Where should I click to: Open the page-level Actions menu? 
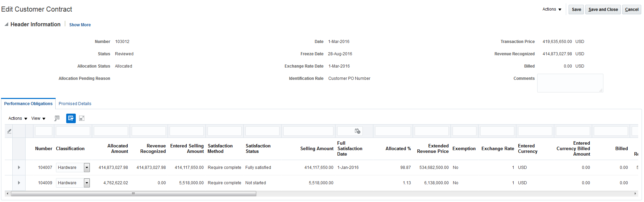pyautogui.click(x=552, y=10)
